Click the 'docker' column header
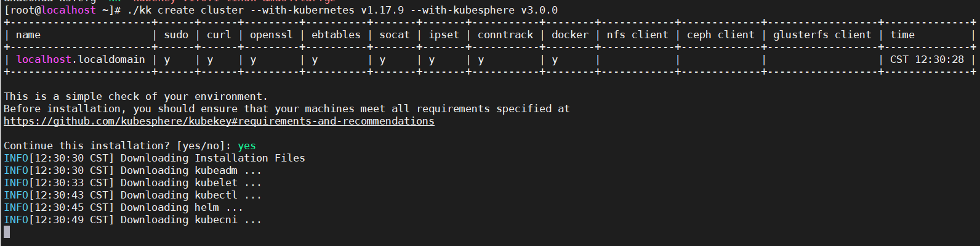This screenshot has width=980, height=246. [570, 35]
